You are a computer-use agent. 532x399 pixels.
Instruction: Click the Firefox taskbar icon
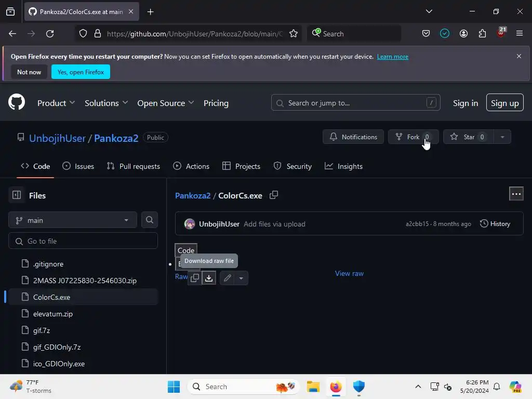point(336,387)
